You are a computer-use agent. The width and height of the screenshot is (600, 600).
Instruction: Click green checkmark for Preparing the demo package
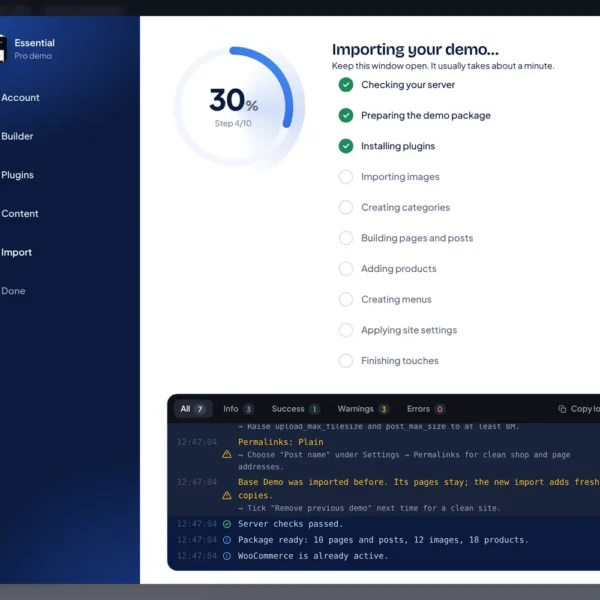(x=346, y=115)
